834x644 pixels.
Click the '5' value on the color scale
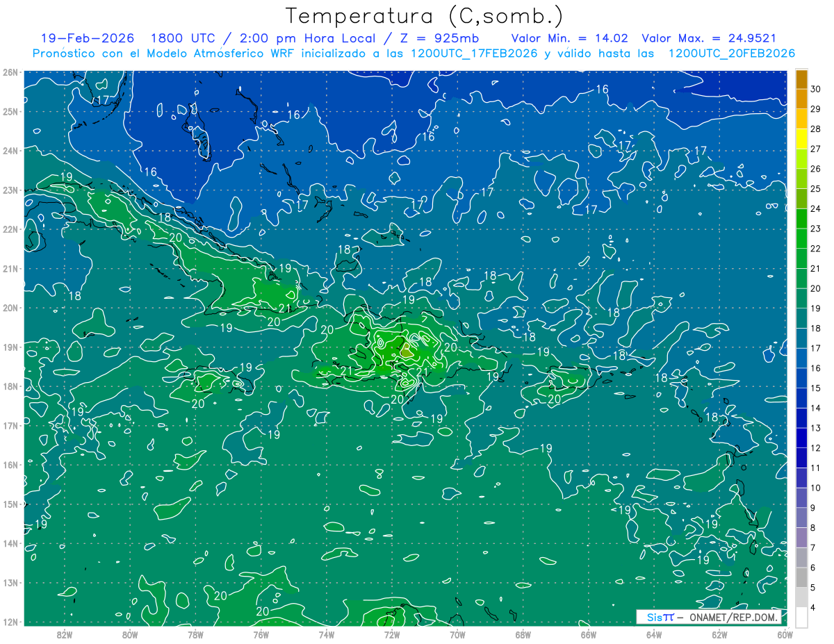pyautogui.click(x=814, y=588)
